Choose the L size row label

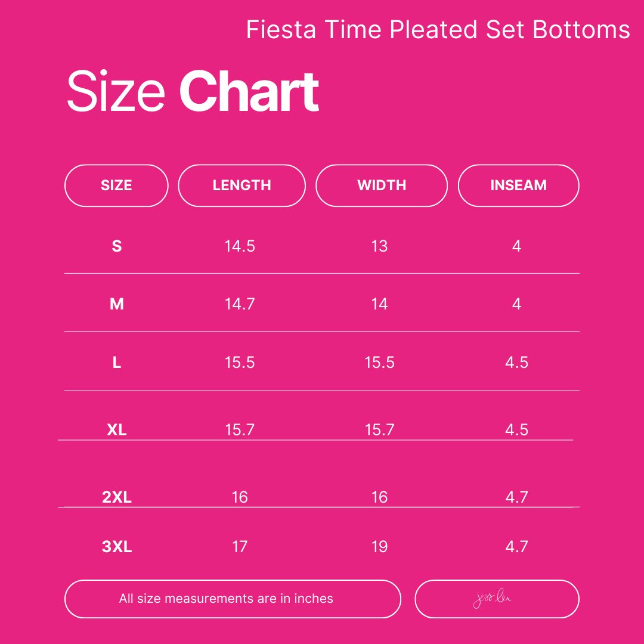click(x=117, y=363)
